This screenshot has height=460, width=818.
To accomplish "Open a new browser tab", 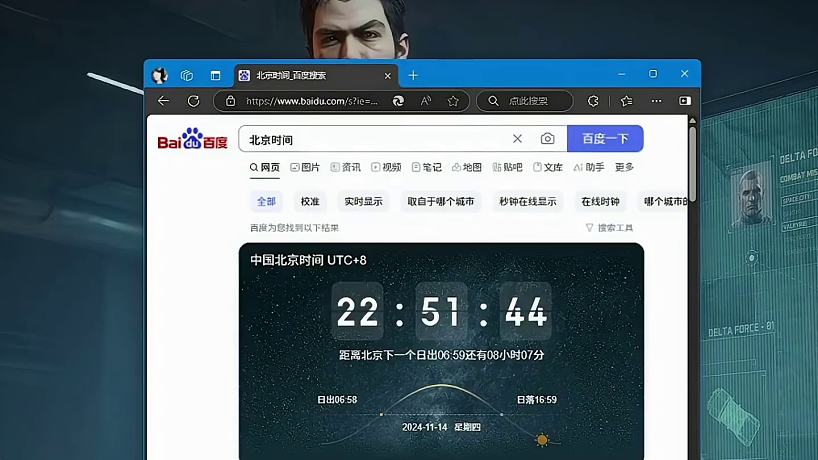I will (x=413, y=76).
